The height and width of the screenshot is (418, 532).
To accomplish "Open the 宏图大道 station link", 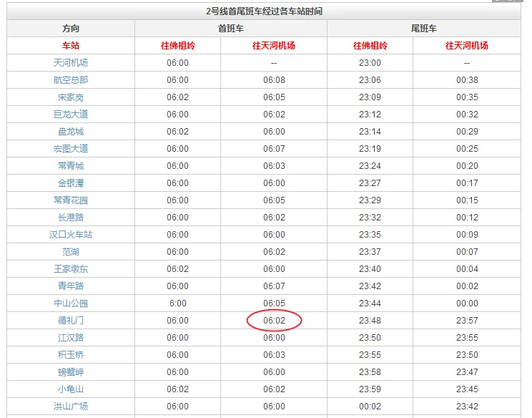I will pos(71,149).
